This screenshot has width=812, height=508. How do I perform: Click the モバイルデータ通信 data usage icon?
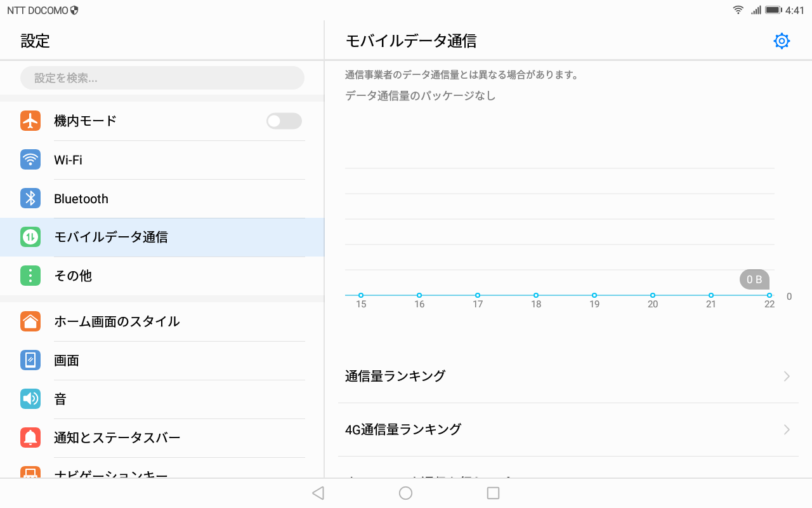click(30, 237)
